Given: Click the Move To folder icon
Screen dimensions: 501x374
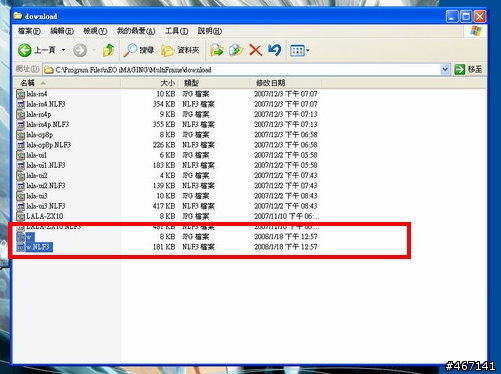Looking at the screenshot, I should (217, 50).
